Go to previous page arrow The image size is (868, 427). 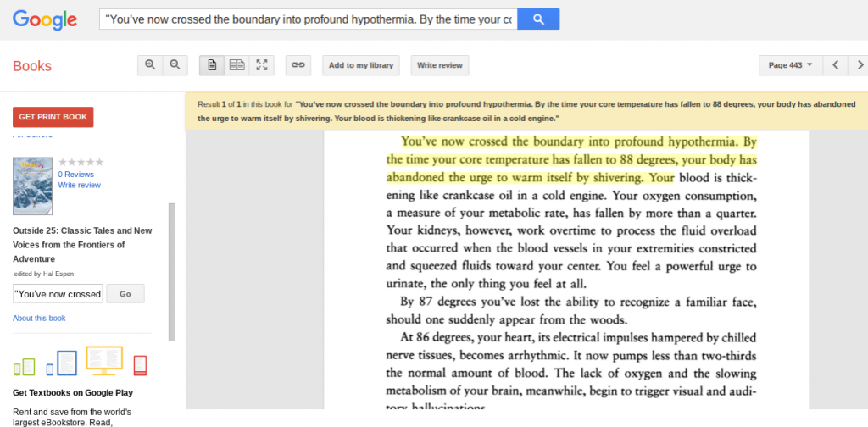tap(835, 65)
